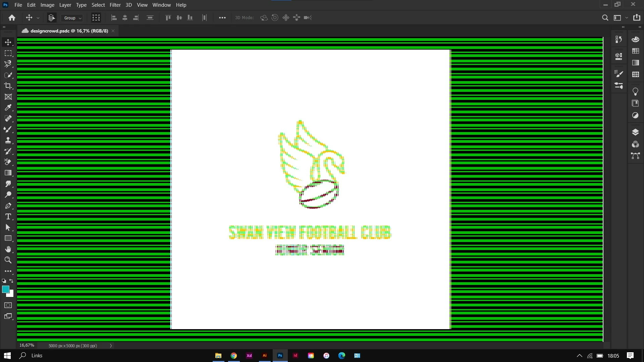Select the Eyedropper tool
This screenshot has height=362, width=644.
pos(8,108)
